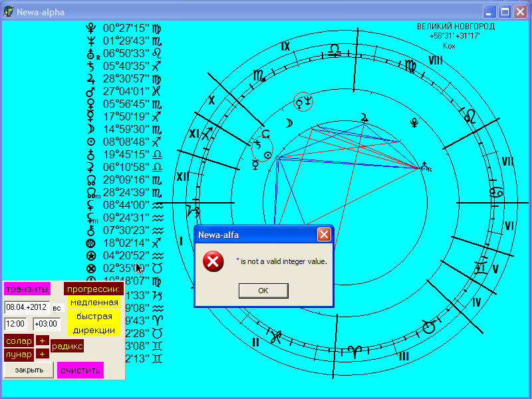Return to радикс chart
This screenshot has height=399, width=532.
(x=67, y=346)
